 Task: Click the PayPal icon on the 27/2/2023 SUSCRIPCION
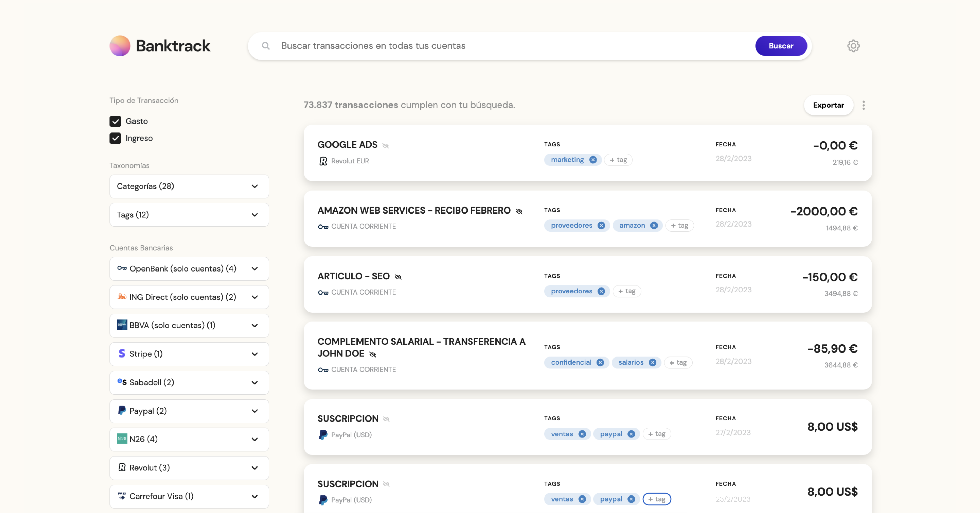(323, 435)
